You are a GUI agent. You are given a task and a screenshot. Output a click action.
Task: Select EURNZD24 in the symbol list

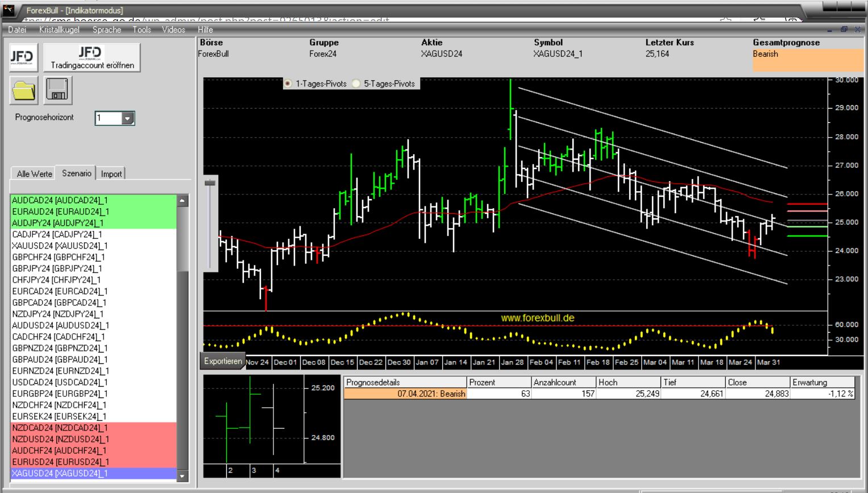(94, 371)
